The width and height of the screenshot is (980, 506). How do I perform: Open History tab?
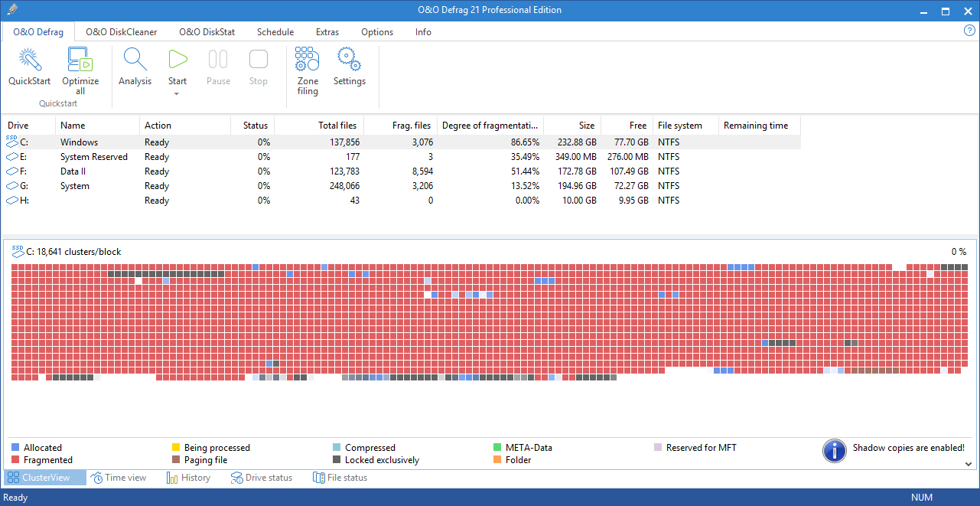tap(188, 478)
